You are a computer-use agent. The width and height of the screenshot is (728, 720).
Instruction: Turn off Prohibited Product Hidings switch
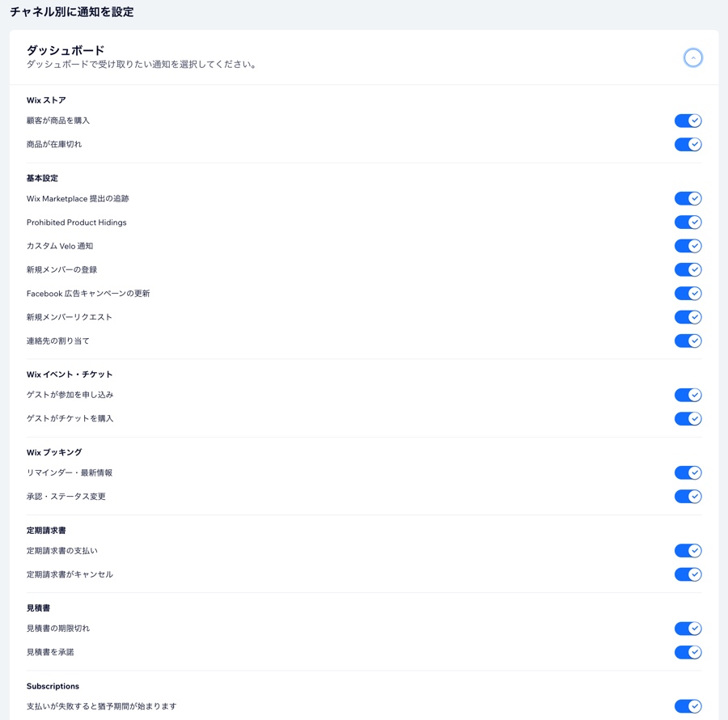[x=688, y=222]
